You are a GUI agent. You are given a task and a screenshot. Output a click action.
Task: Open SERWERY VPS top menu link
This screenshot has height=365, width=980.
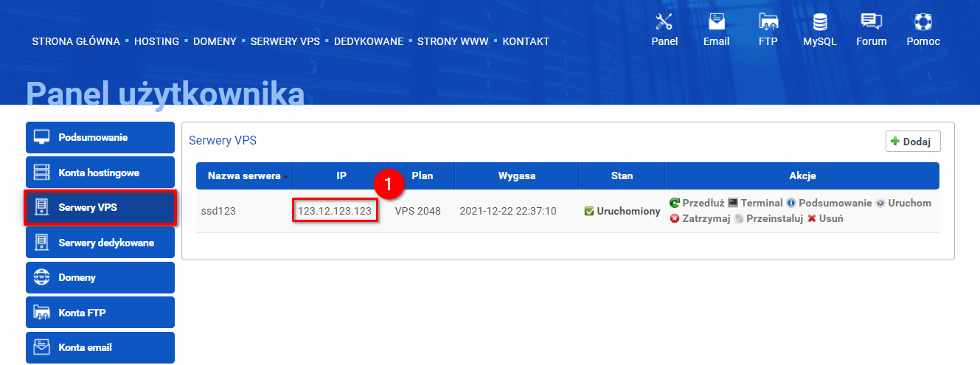click(285, 41)
